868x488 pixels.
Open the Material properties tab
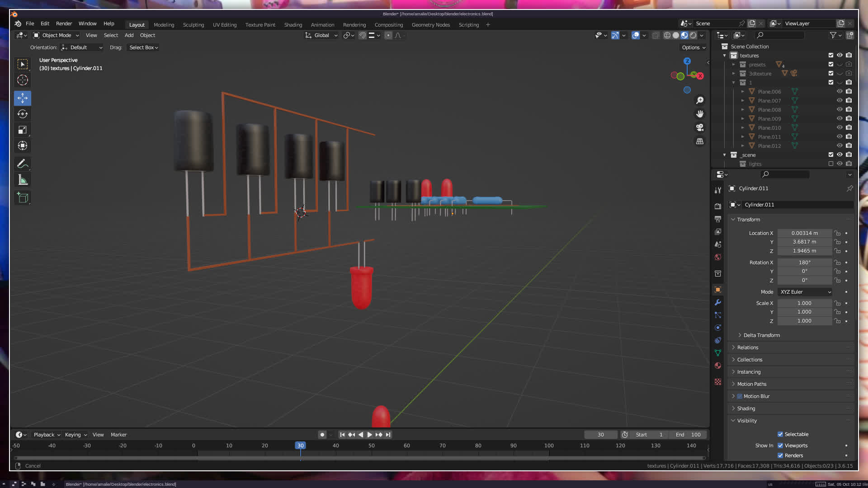(718, 366)
